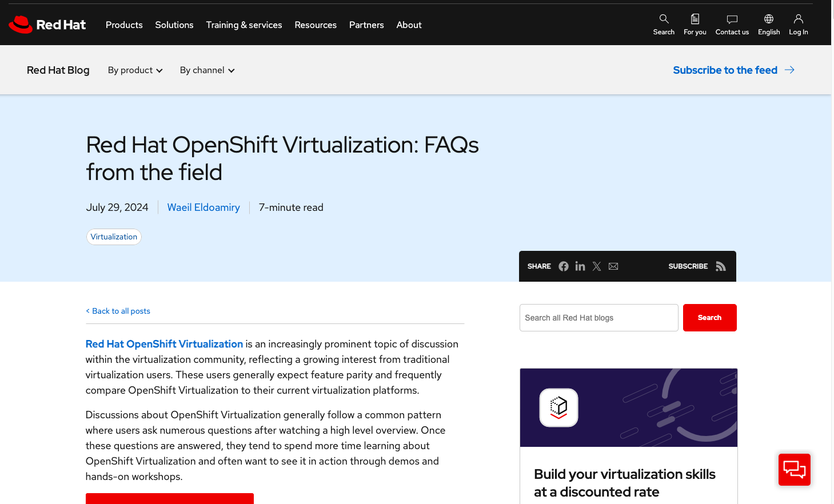Click the Red Hat logo
This screenshot has width=834, height=504.
tap(47, 25)
